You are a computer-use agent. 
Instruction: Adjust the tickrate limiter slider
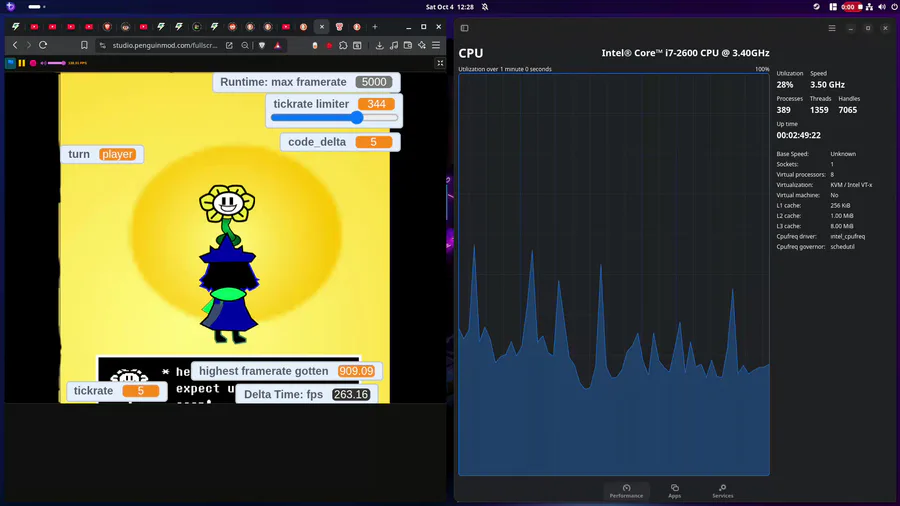click(x=335, y=118)
